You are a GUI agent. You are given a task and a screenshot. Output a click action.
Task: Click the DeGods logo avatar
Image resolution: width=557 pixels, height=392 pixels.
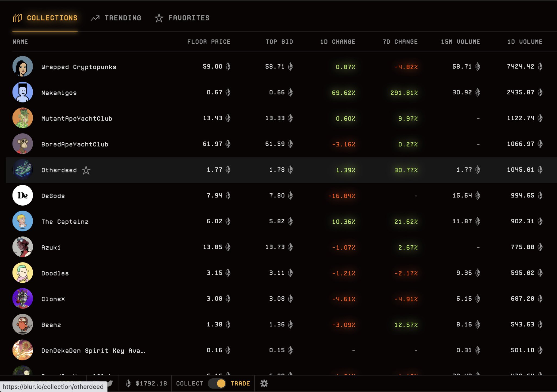click(x=23, y=195)
